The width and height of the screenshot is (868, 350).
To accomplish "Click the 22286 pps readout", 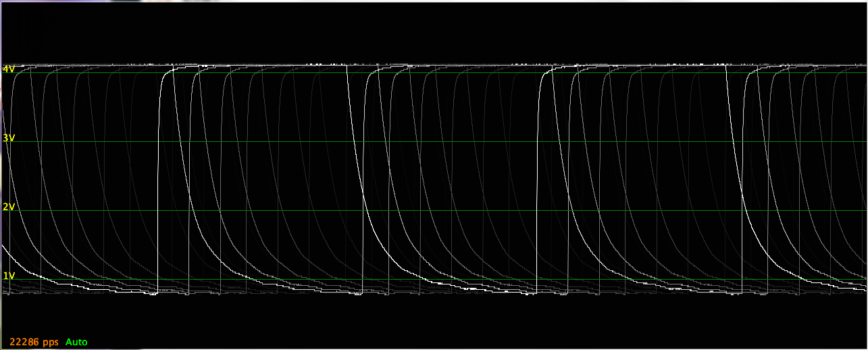I will click(x=34, y=343).
